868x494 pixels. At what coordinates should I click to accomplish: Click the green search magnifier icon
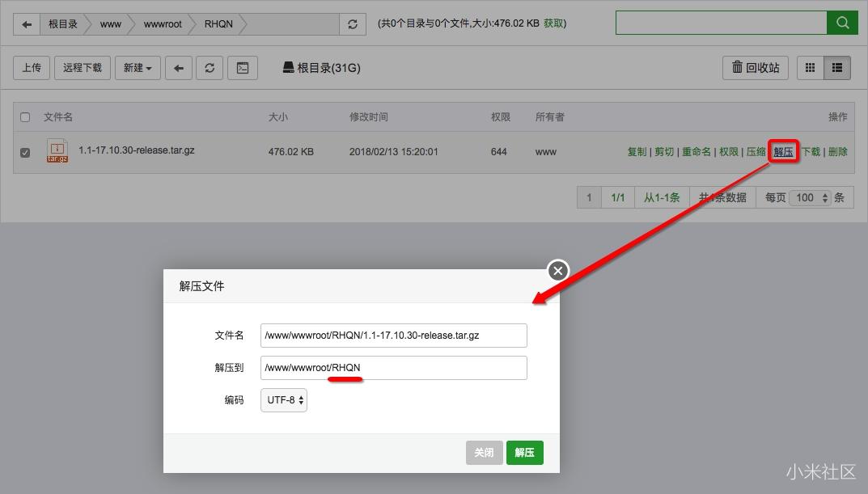pos(842,23)
